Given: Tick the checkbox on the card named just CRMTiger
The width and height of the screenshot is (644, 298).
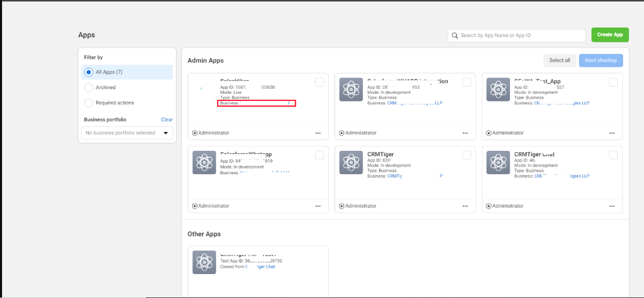Looking at the screenshot, I should click(x=467, y=155).
